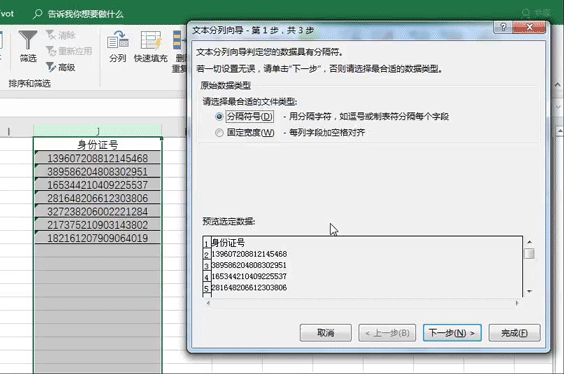Click the Text to Columns icon
The width and height of the screenshot is (564, 374).
coord(118,41)
